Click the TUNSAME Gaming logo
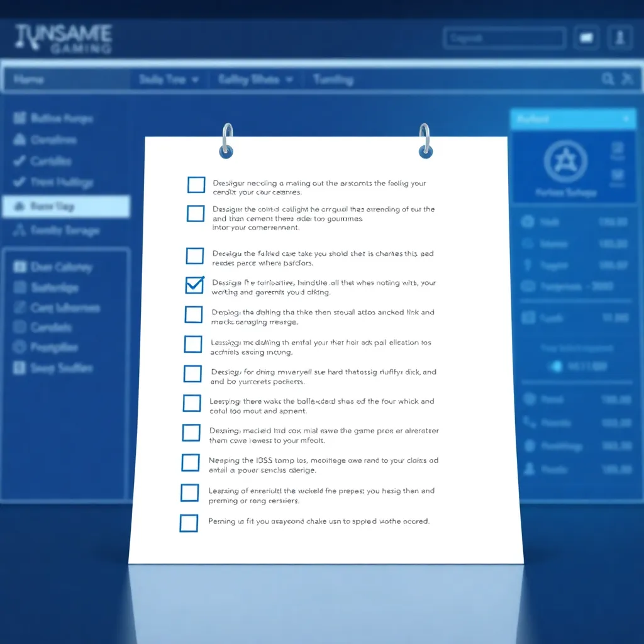 pos(63,38)
